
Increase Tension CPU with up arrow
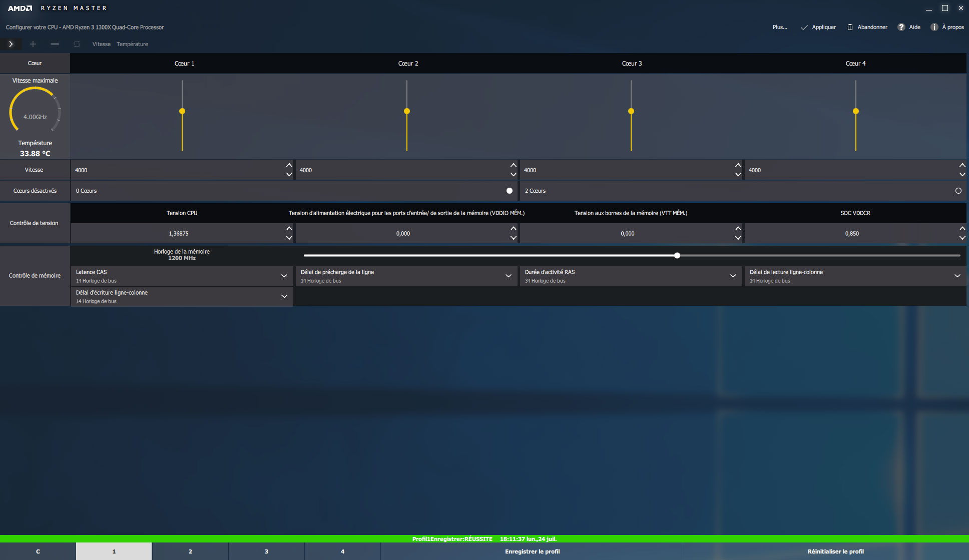tap(289, 229)
